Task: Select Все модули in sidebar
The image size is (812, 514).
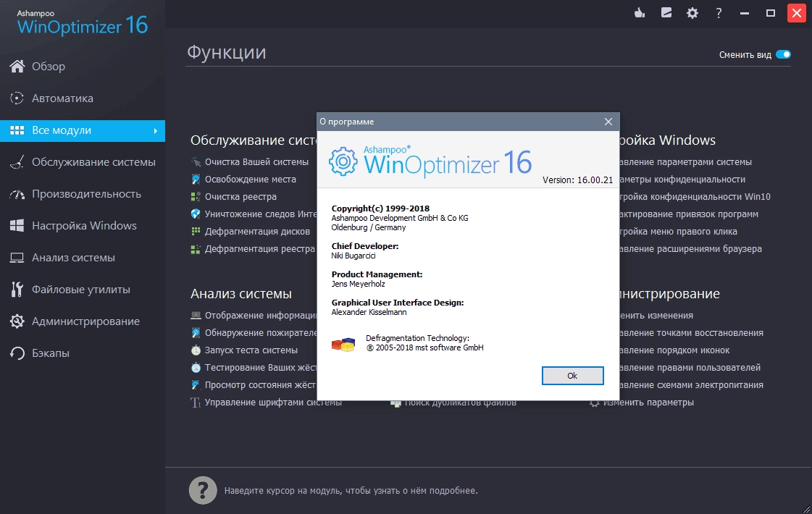Action: point(83,130)
